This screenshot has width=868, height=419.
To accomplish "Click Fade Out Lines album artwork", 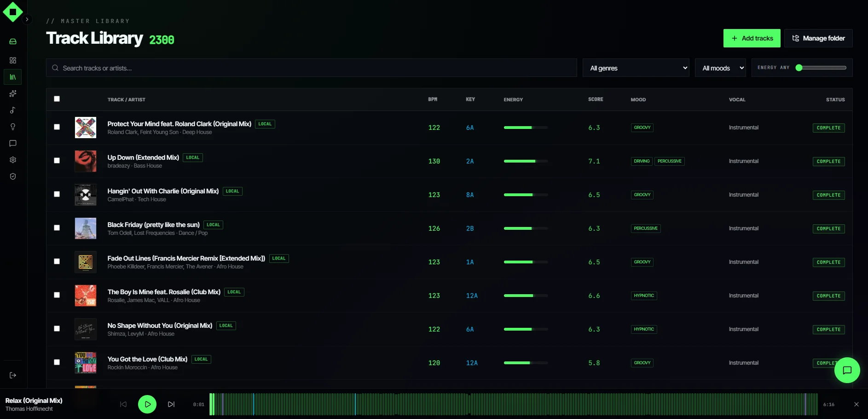I will tap(86, 262).
